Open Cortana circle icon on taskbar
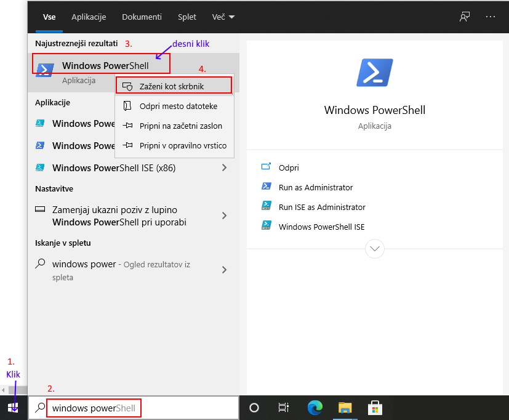 click(254, 408)
